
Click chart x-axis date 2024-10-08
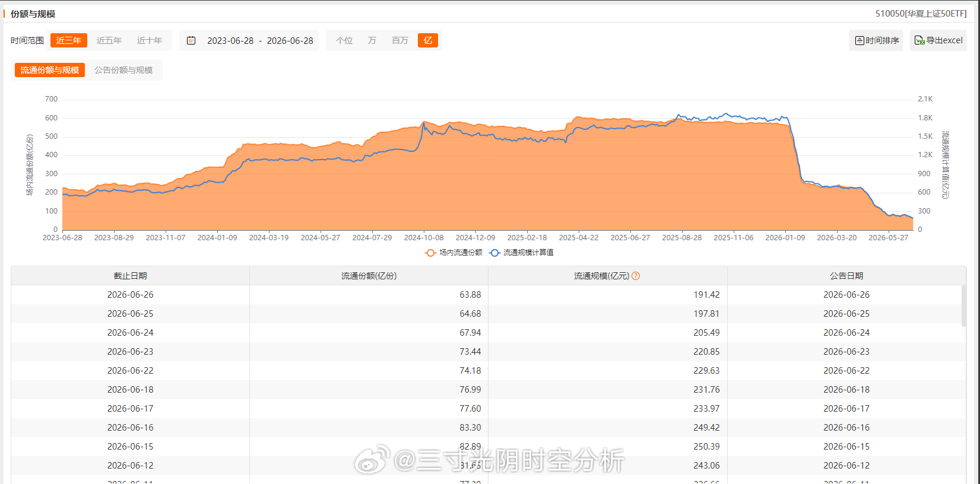(424, 238)
